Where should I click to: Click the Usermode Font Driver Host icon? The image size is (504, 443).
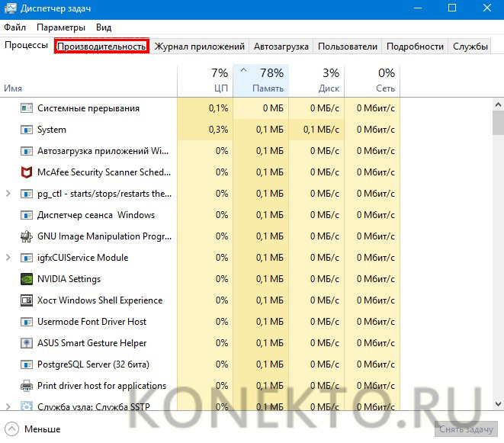tap(27, 322)
